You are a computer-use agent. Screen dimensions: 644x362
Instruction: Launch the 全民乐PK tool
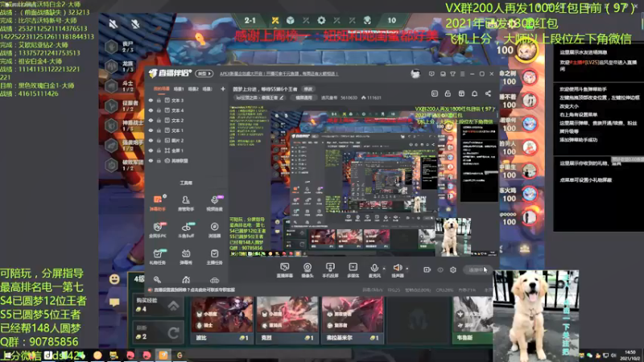point(157,230)
